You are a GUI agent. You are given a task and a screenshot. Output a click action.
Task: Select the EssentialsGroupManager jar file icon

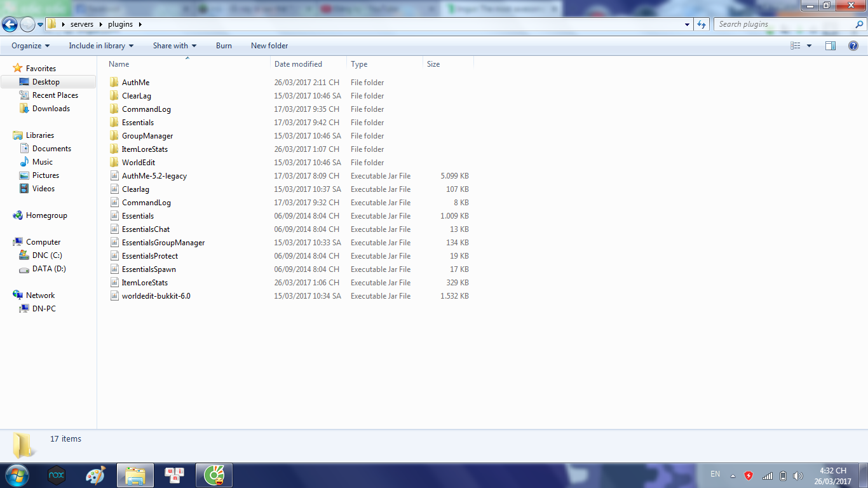114,243
